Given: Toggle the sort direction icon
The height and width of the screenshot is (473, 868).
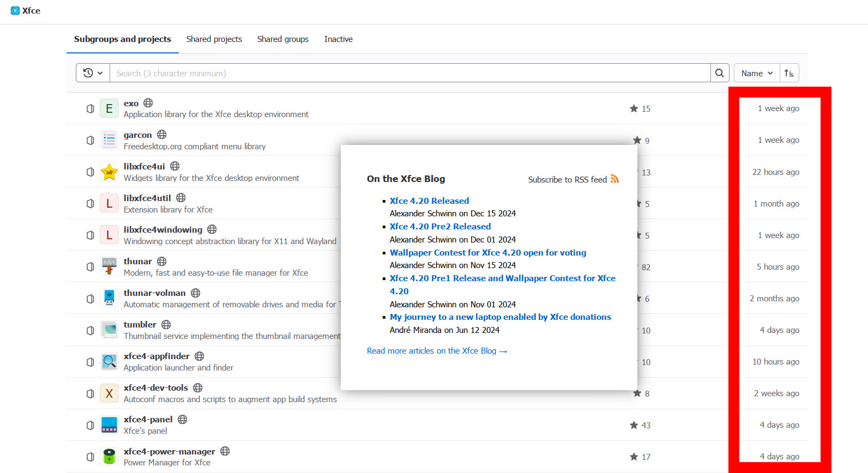Looking at the screenshot, I should 789,73.
